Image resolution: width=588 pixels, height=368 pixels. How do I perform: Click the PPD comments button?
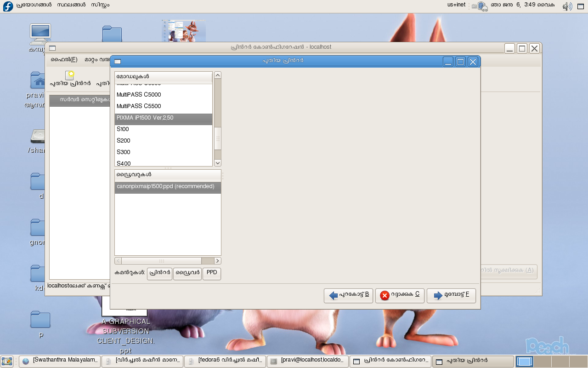point(211,273)
